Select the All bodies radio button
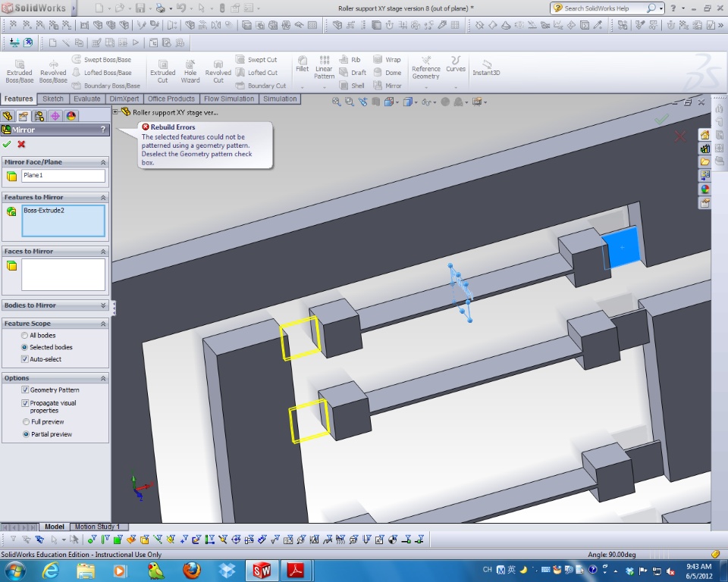 point(25,335)
